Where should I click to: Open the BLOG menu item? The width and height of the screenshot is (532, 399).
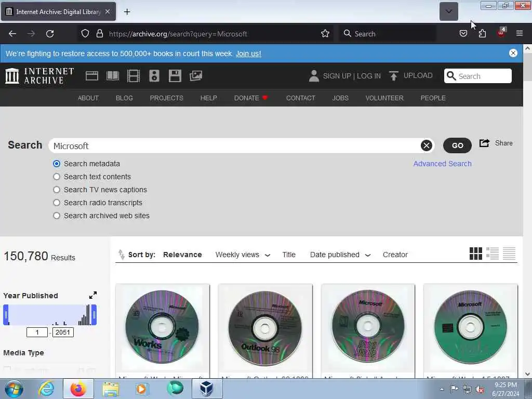click(x=124, y=98)
